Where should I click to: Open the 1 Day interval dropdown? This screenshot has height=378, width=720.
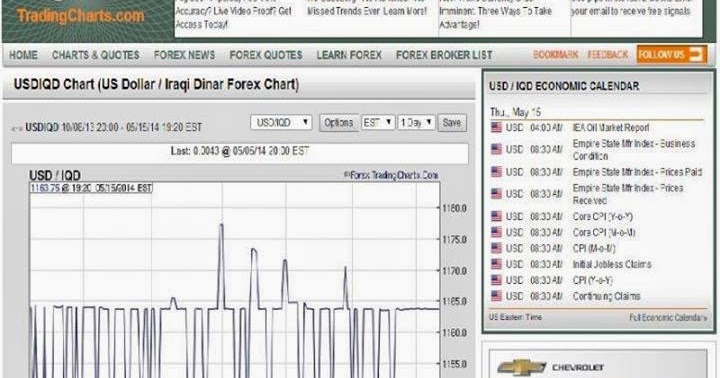click(416, 123)
